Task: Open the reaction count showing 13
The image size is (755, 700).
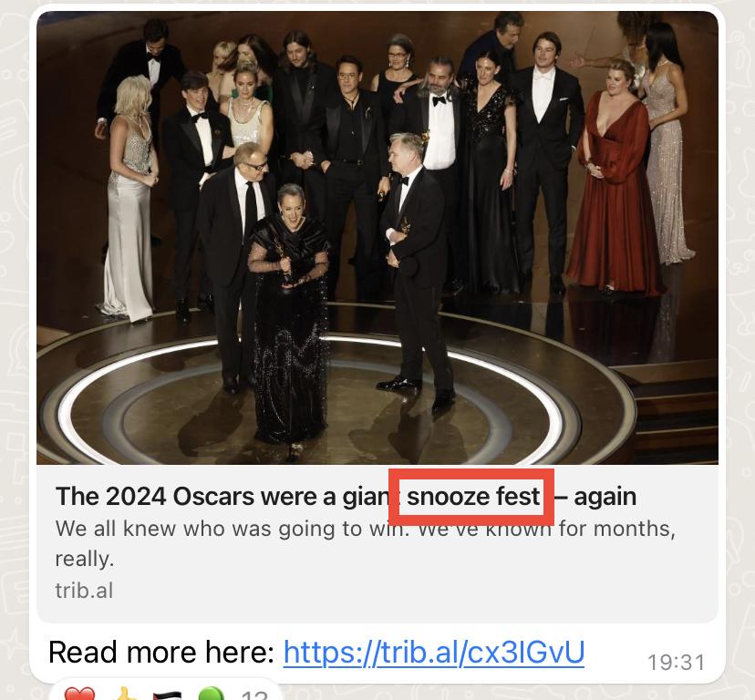Action: tap(254, 695)
